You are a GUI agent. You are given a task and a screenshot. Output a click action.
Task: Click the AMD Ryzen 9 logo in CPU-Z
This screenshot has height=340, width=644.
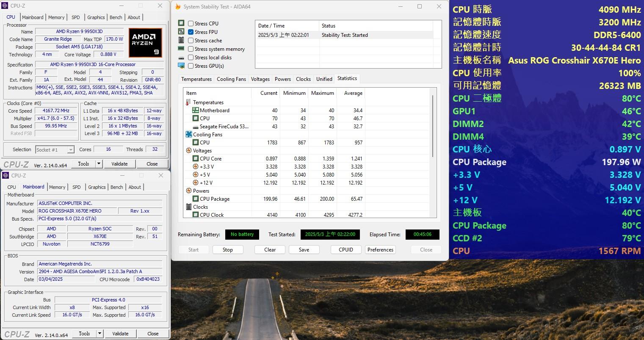coord(145,43)
